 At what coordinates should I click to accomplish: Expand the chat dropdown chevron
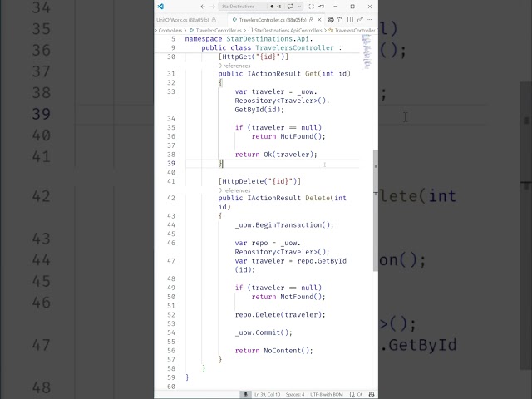tap(299, 7)
